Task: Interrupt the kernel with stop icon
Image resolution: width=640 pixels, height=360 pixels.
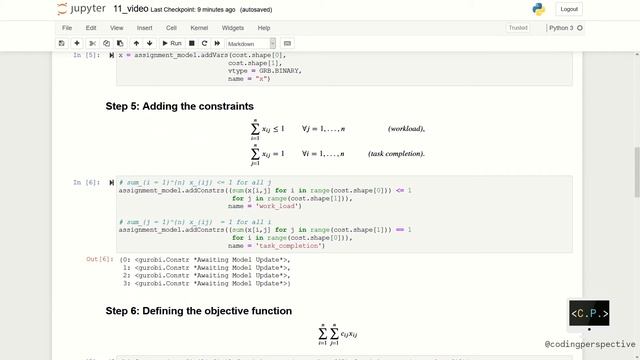Action: pyautogui.click(x=191, y=43)
